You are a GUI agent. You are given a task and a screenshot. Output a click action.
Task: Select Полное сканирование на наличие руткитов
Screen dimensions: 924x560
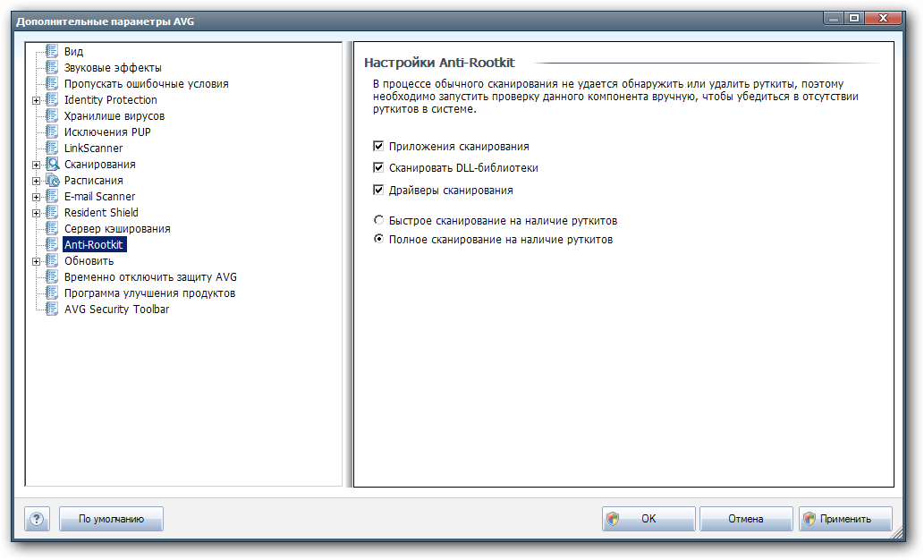pyautogui.click(x=379, y=239)
